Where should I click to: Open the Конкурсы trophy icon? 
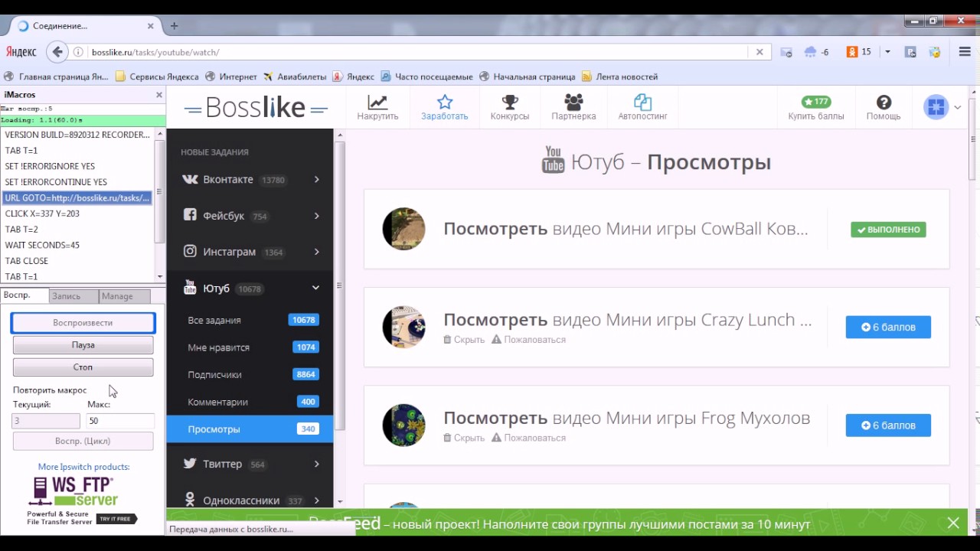coord(510,102)
